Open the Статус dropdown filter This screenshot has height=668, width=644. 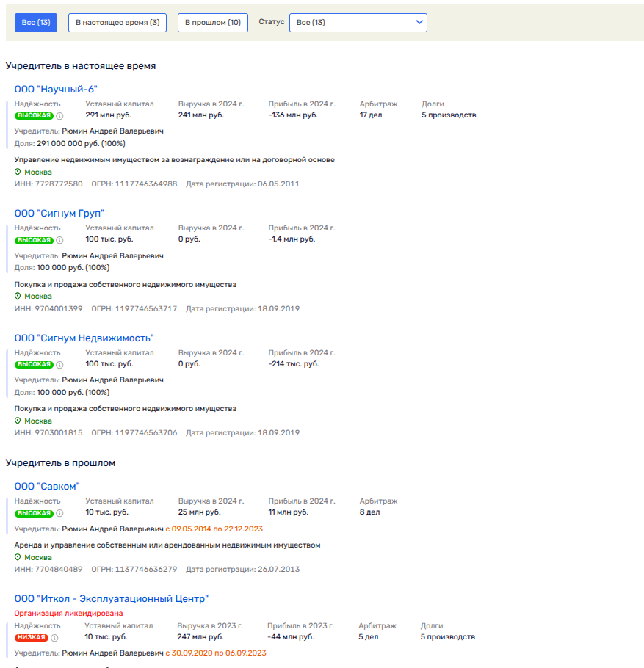358,23
